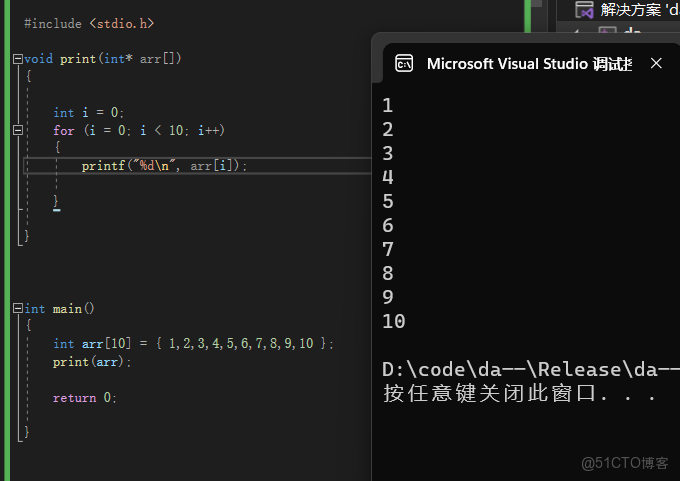Click the return 0 statement
680x481 pixels.
tap(85, 398)
